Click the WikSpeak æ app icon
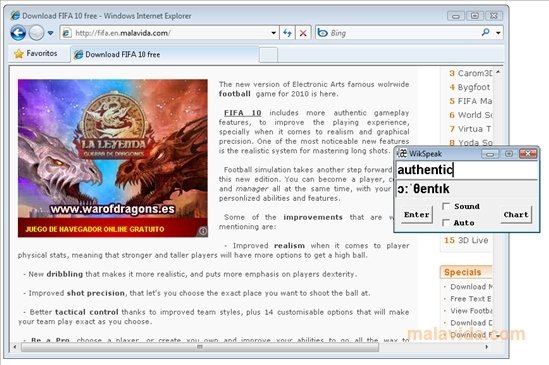The width and height of the screenshot is (549, 365). pyautogui.click(x=402, y=153)
